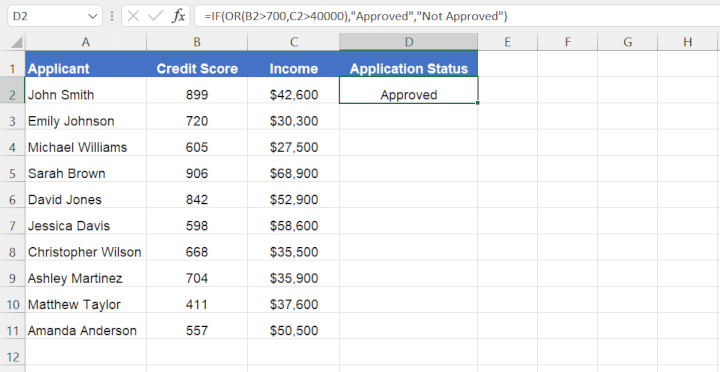Click the Name Box showing D2
The width and height of the screenshot is (720, 372).
pos(55,17)
